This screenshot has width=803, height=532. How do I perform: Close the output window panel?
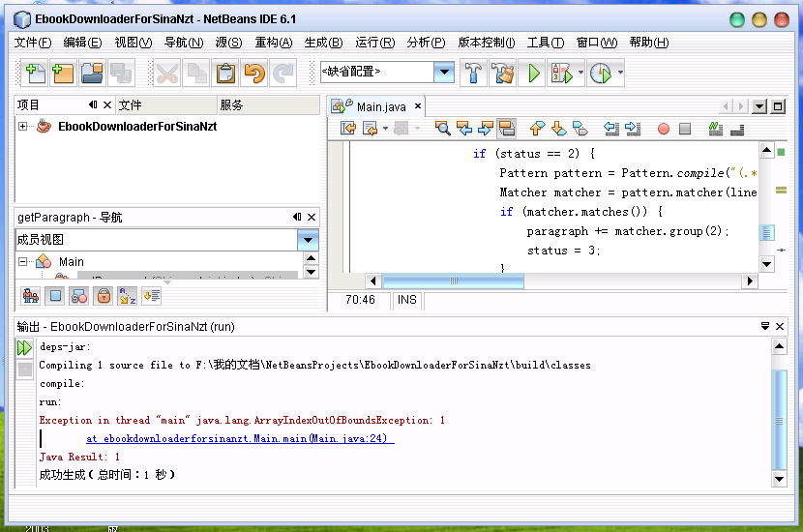780,326
